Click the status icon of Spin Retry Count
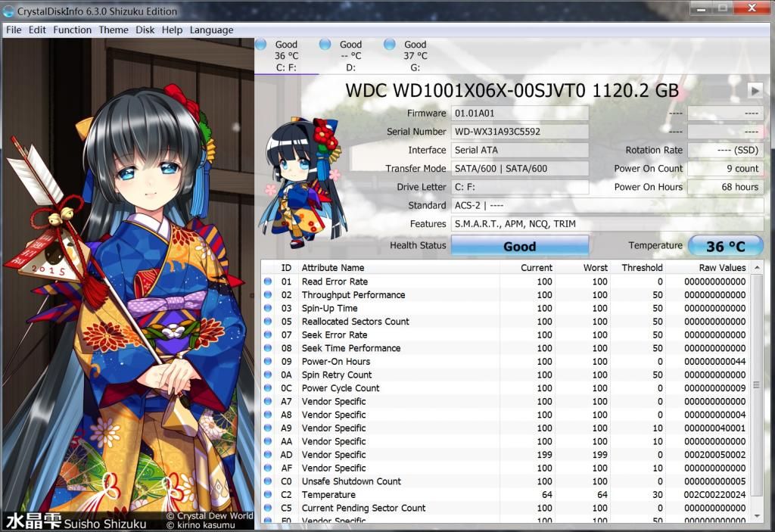This screenshot has height=532, width=775. pyautogui.click(x=268, y=375)
